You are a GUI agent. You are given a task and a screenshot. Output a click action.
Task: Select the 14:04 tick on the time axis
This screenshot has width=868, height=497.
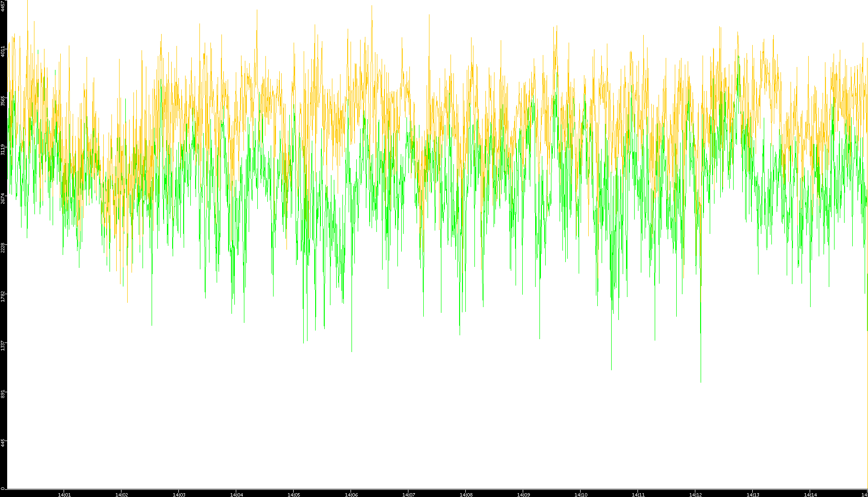point(236,495)
